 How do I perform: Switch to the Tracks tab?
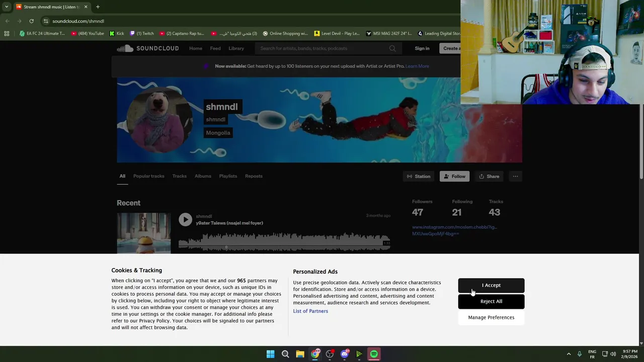179,176
